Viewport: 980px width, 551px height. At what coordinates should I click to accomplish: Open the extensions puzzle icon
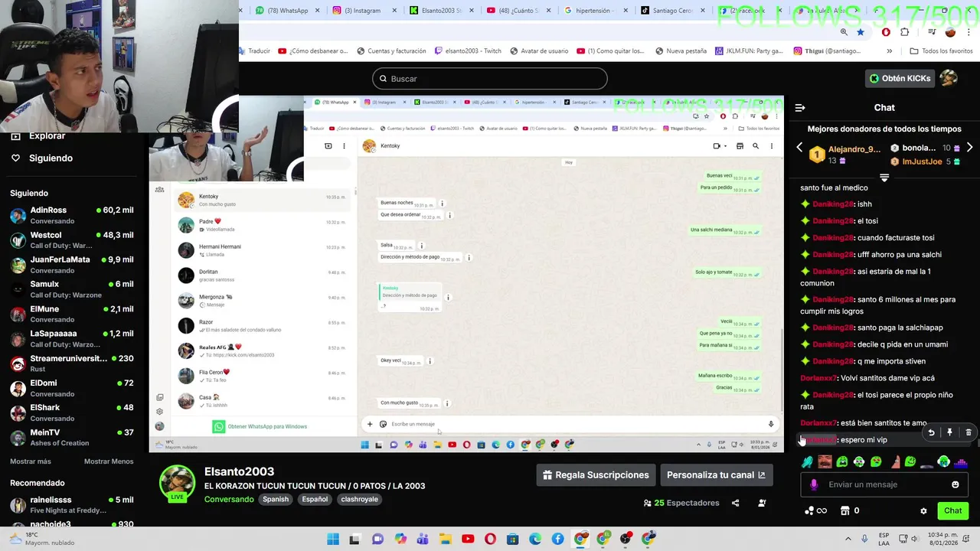[x=905, y=32]
